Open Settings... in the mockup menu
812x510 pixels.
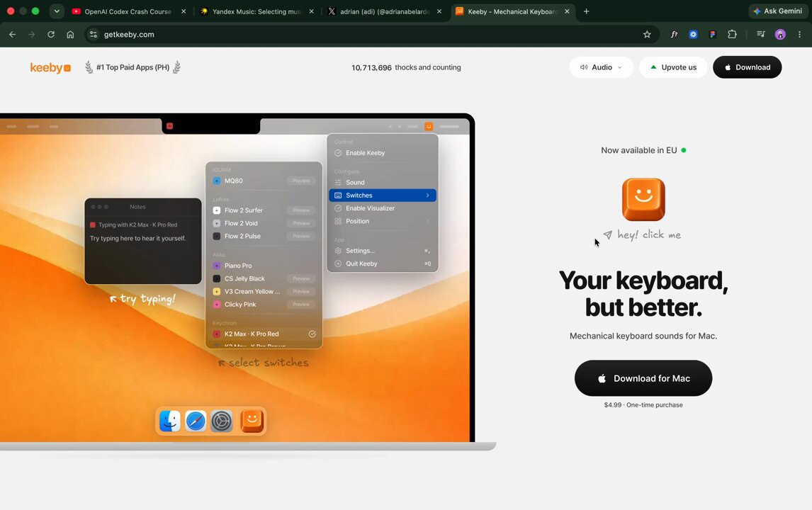tap(383, 251)
